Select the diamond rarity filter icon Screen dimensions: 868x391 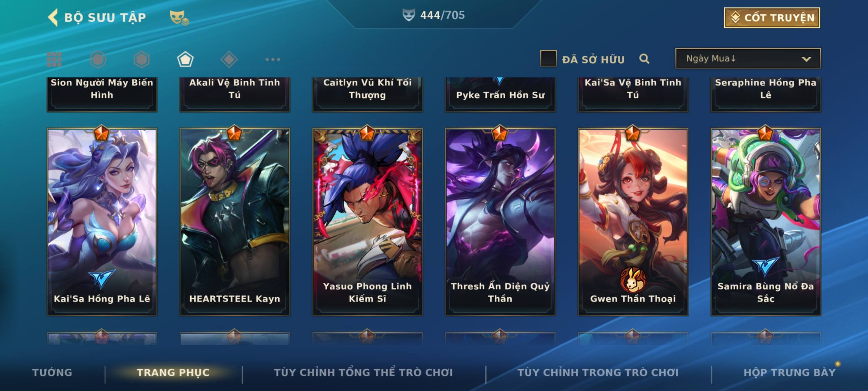coord(229,59)
